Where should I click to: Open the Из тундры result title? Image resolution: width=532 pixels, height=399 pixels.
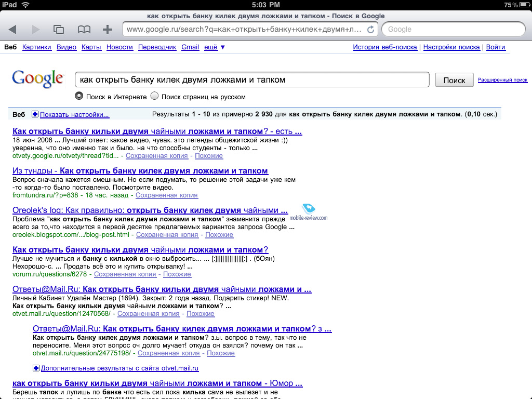pyautogui.click(x=140, y=170)
